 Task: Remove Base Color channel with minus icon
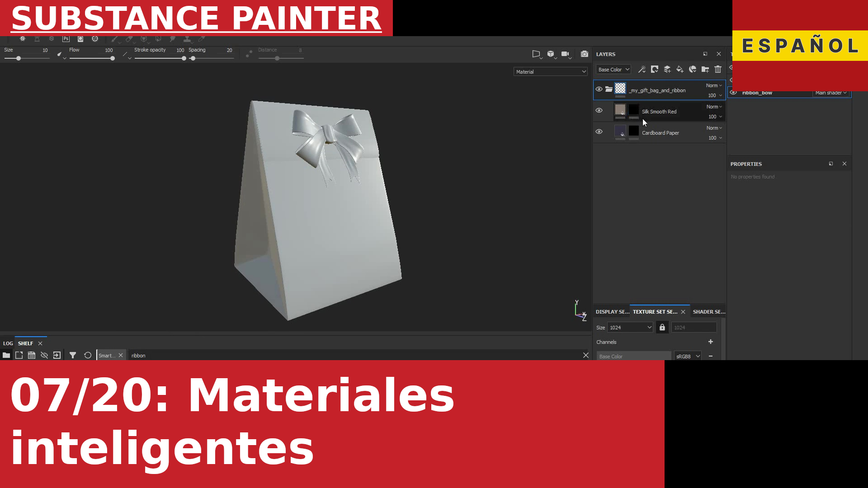711,356
